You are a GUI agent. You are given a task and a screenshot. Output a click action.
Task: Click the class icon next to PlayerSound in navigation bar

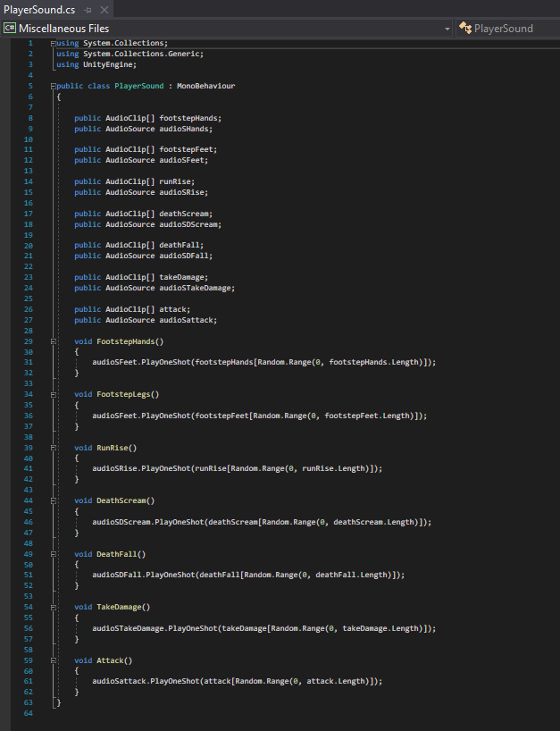point(464,29)
